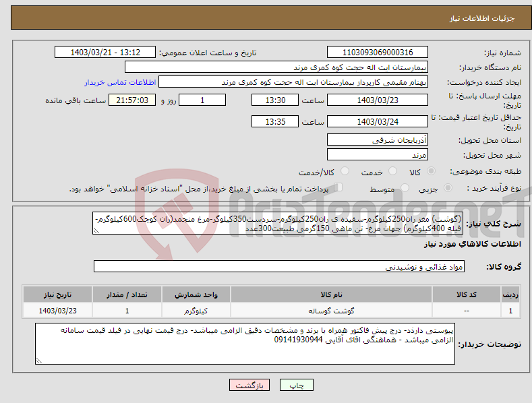Click the جزئیات اطلاعات نیاز page header
The width and height of the screenshot is (532, 403).
pos(482,18)
